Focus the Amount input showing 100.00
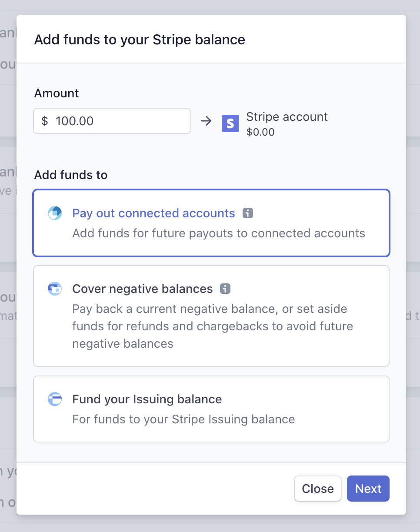The height and width of the screenshot is (532, 420). tap(117, 121)
